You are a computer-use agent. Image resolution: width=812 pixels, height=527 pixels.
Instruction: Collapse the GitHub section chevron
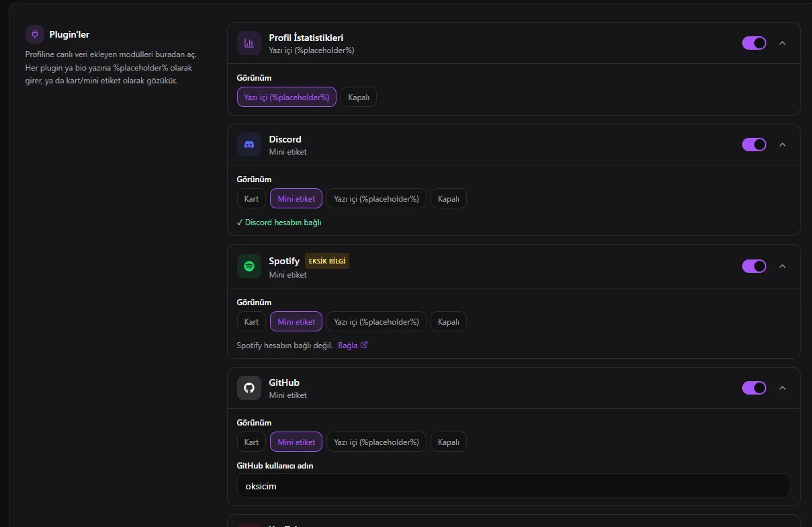(782, 388)
